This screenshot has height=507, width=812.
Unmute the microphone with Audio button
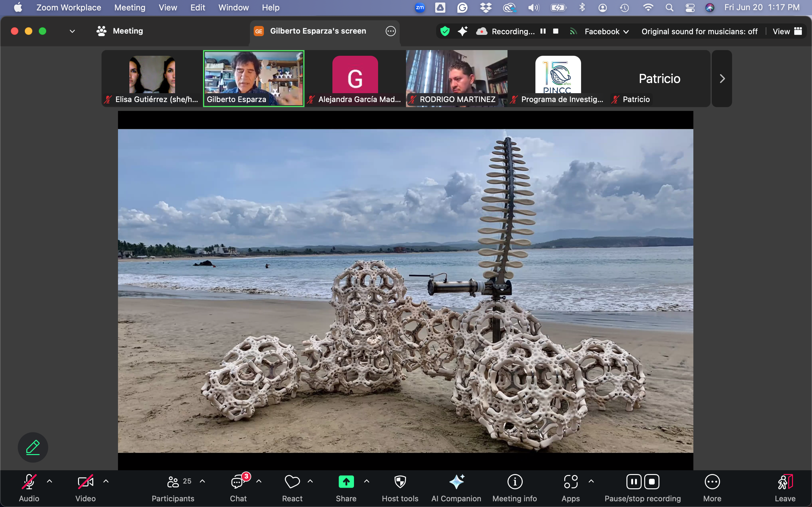[29, 482]
